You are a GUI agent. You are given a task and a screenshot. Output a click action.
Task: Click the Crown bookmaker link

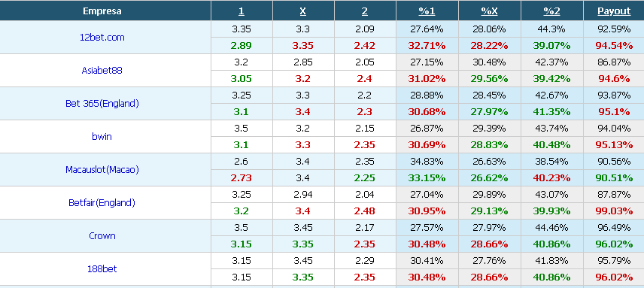102,236
